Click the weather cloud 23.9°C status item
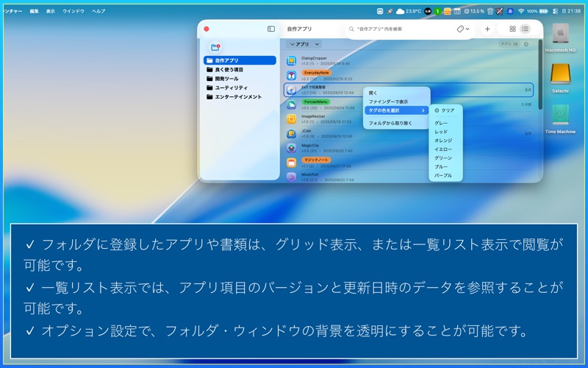This screenshot has height=368, width=588. pyautogui.click(x=409, y=11)
